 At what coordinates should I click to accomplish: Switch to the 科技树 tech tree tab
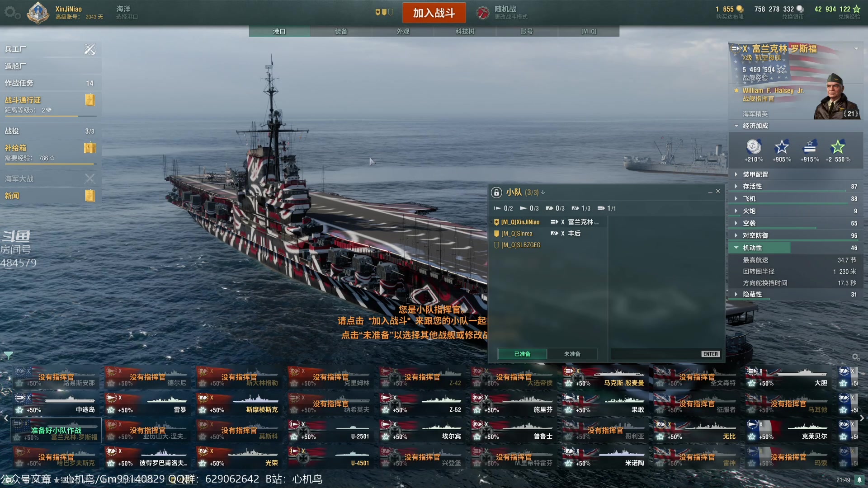click(x=465, y=31)
